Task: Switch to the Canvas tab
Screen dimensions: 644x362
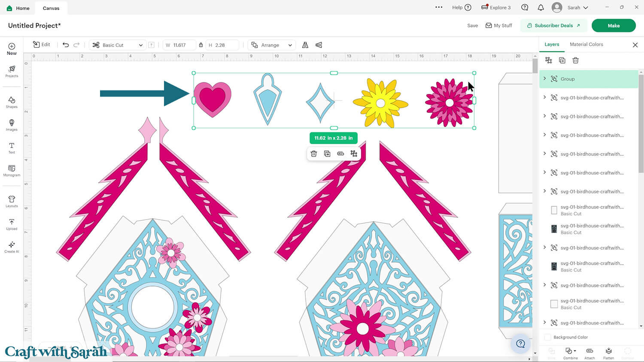Action: coord(51,8)
